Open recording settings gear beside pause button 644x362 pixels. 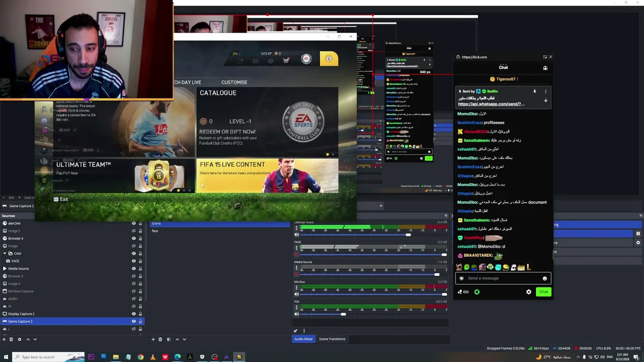pyautogui.click(x=638, y=242)
